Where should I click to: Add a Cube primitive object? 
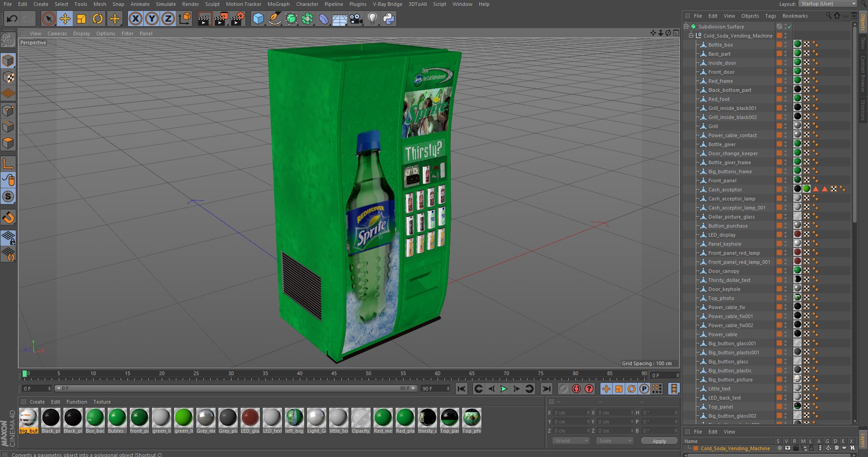(x=259, y=19)
